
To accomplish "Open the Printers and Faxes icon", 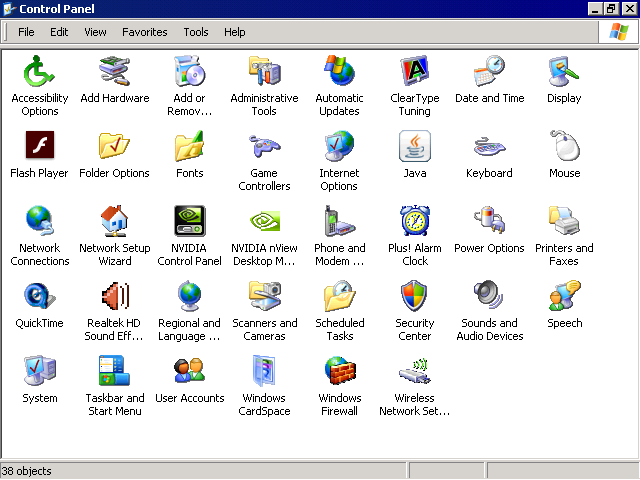I will 564,221.
